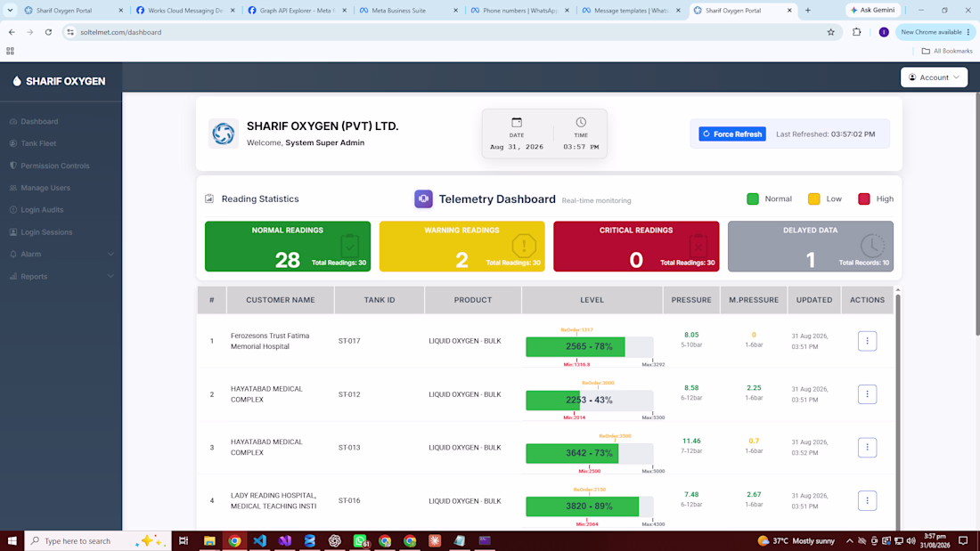Open the All Bookmarks folder
Screen dimensions: 980x551
947,52
